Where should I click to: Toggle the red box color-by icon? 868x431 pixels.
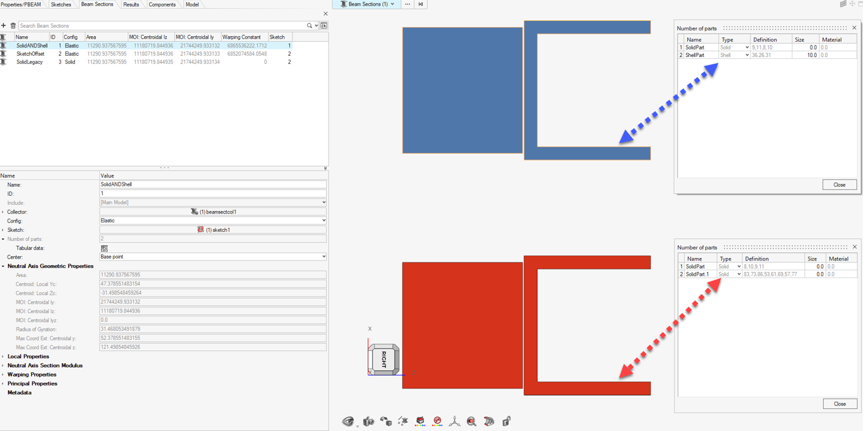click(420, 421)
